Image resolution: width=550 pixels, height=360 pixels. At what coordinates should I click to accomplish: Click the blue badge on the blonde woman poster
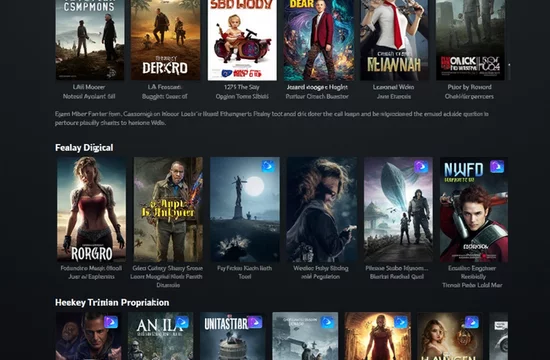(x=472, y=322)
